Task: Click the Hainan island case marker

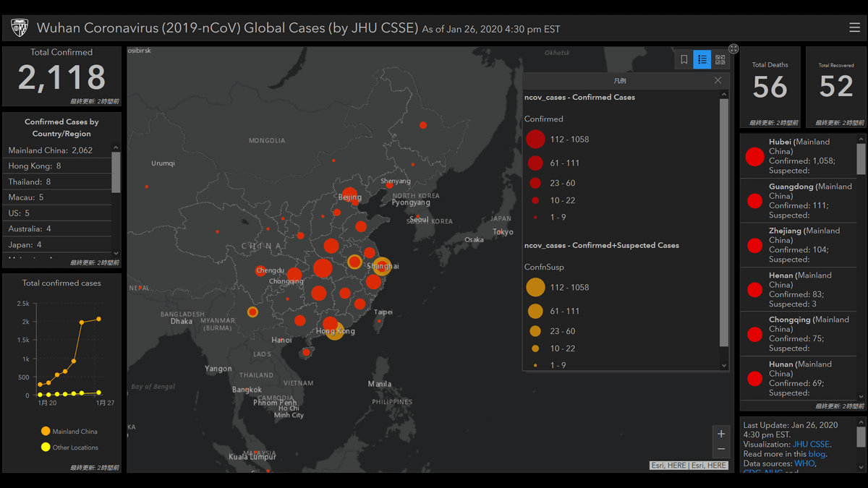Action: (x=306, y=352)
